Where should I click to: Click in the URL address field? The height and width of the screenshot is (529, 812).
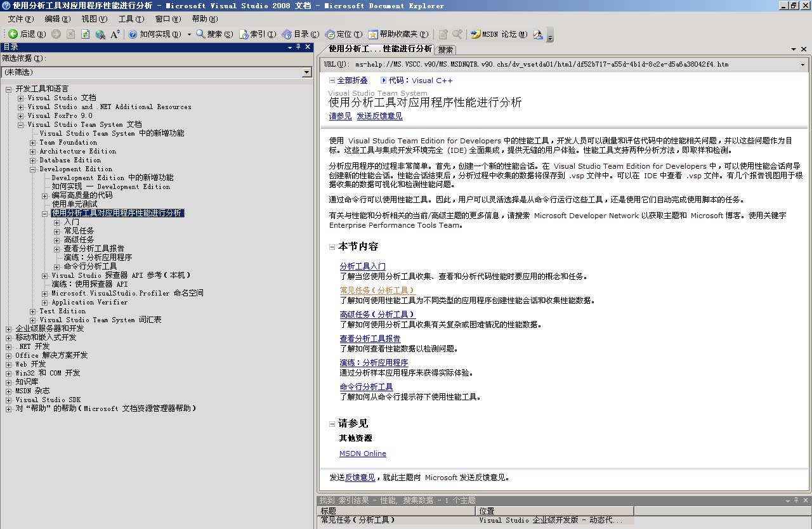(x=575, y=64)
